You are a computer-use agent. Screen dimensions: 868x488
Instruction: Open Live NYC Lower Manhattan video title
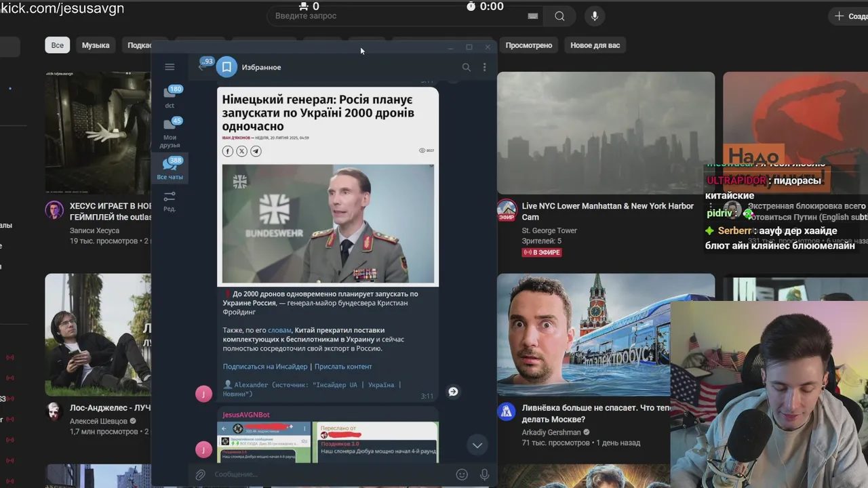608,211
